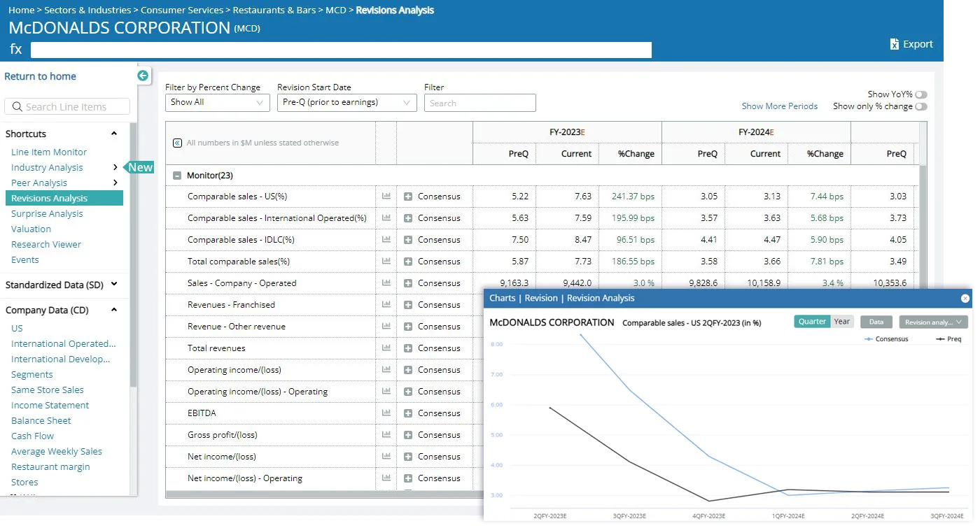Expand the Peer Analysis submenu arrow
Screen dimensions: 980x528
coord(115,183)
